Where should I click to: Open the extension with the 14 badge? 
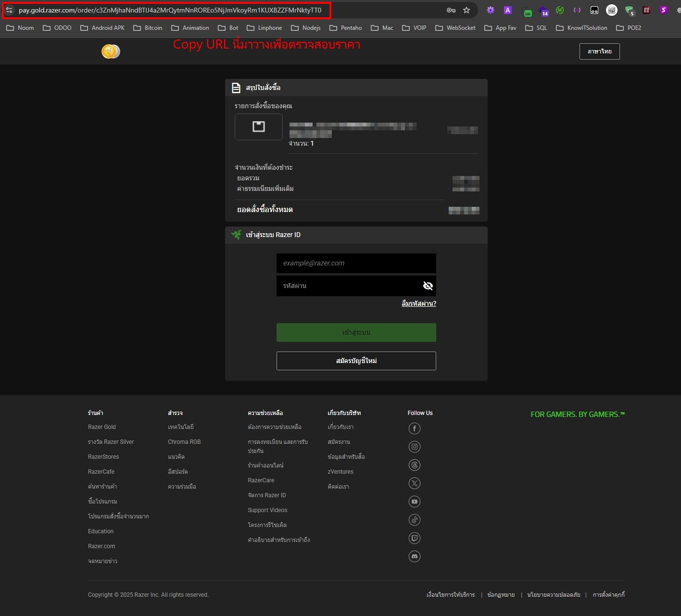[x=543, y=11]
